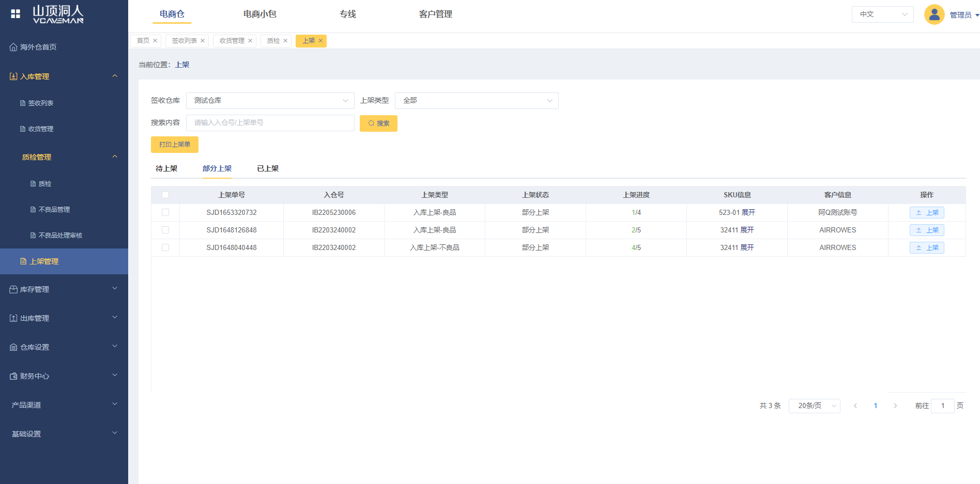Click 上架 button for SJD1648126848 row
This screenshot has height=484, width=980.
pos(927,230)
